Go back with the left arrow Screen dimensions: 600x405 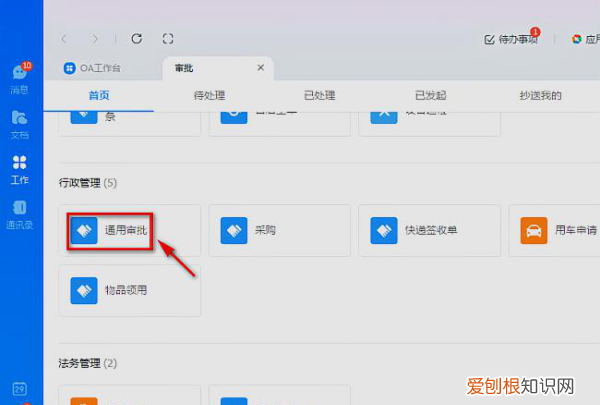pyautogui.click(x=64, y=39)
